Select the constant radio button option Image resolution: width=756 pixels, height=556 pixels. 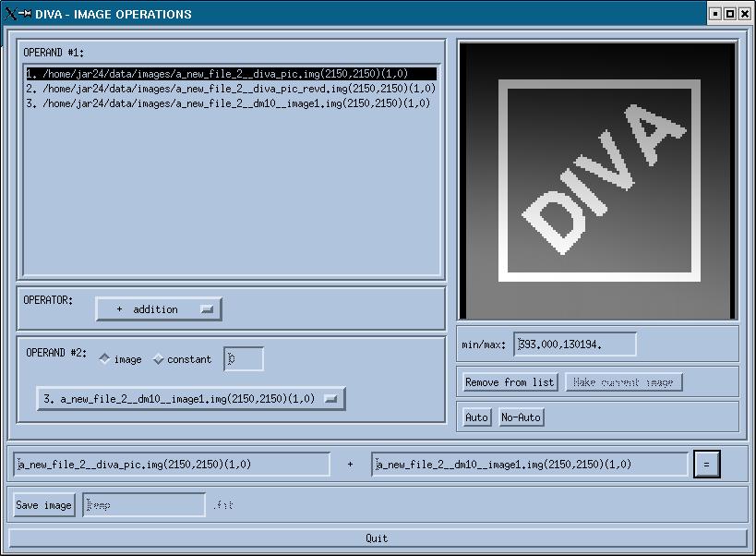(x=158, y=359)
